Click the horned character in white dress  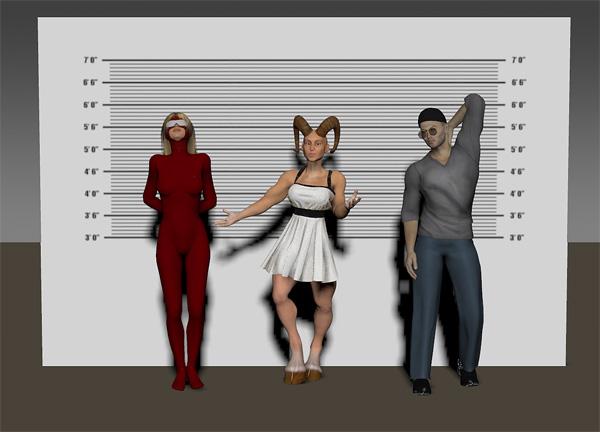(x=304, y=240)
